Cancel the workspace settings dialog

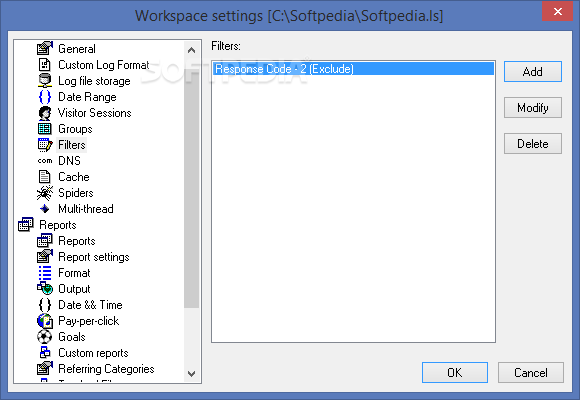coord(531,372)
